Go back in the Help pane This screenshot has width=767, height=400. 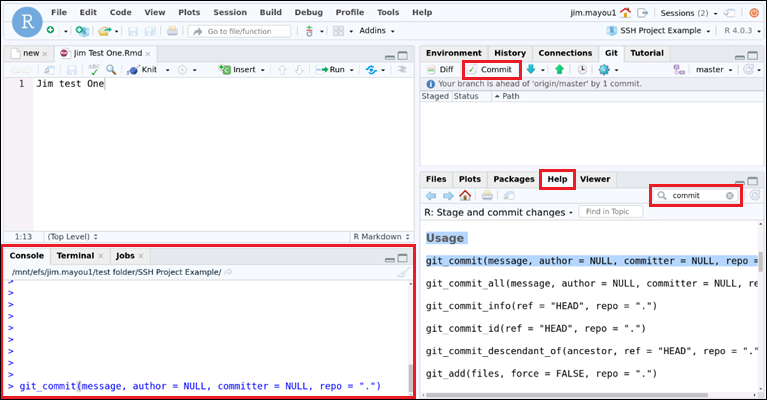click(431, 196)
